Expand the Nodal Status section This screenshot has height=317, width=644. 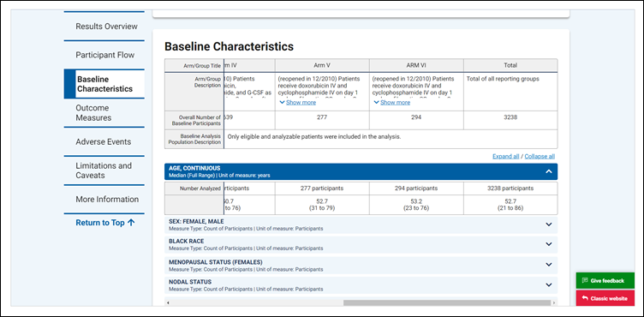coord(361,285)
